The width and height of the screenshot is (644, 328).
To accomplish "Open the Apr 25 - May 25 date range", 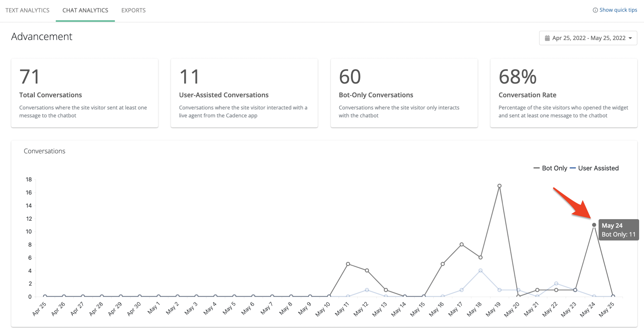I will [589, 38].
